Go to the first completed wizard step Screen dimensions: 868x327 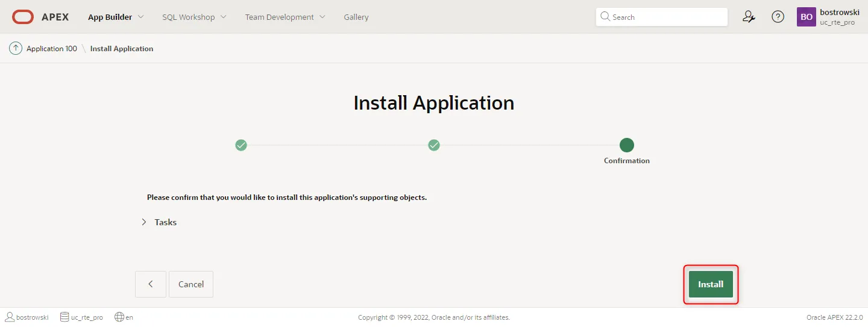pyautogui.click(x=241, y=145)
